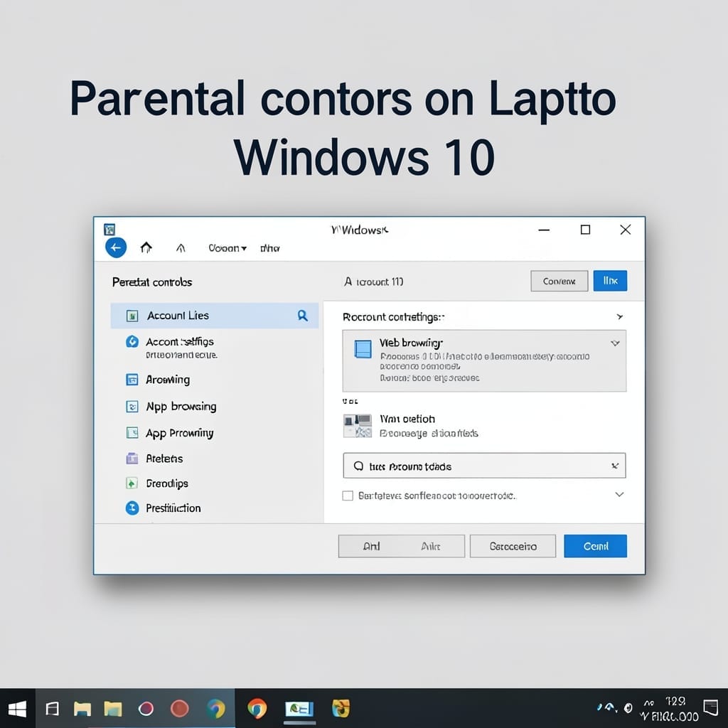
Task: Click the account heading beside the A
Action: [380, 282]
